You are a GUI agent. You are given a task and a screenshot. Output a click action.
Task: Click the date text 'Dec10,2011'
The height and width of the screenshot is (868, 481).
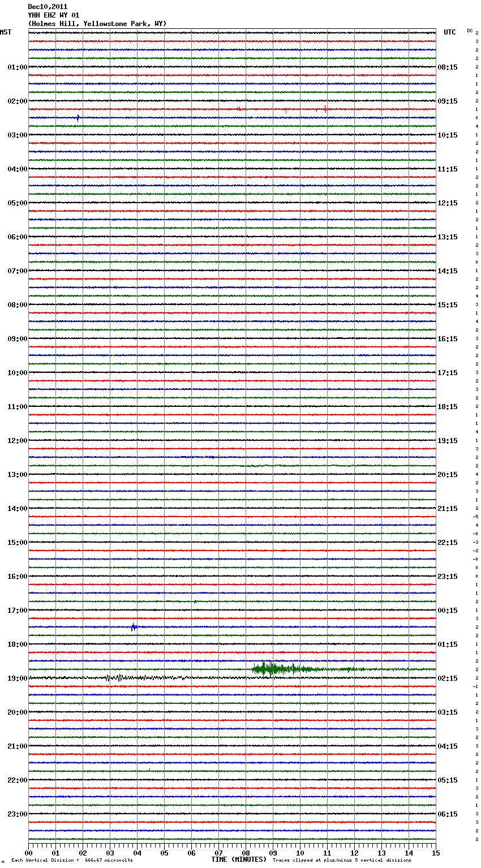pyautogui.click(x=48, y=7)
